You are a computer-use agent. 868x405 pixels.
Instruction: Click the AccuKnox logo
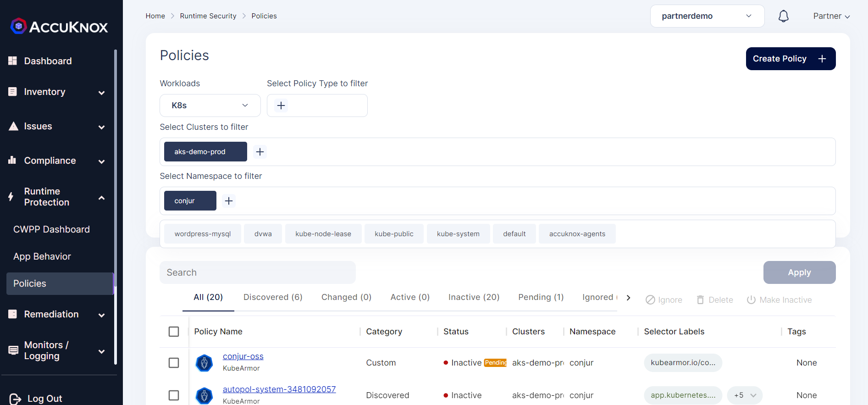pos(59,27)
